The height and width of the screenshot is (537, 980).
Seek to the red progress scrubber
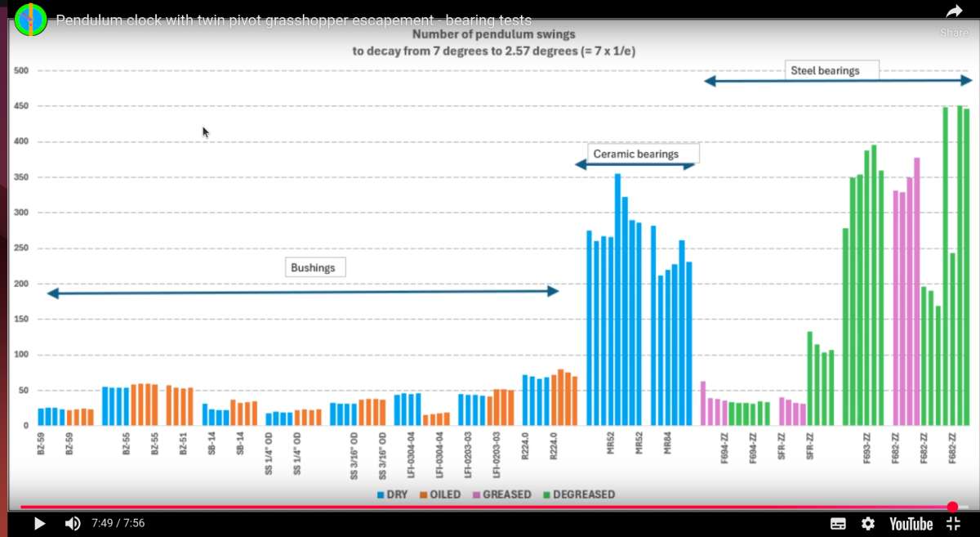(952, 507)
